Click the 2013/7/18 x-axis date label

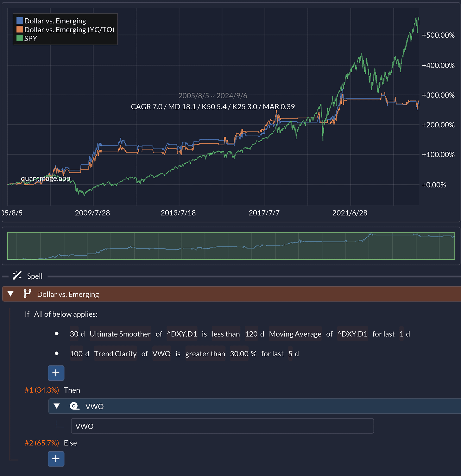(x=178, y=213)
